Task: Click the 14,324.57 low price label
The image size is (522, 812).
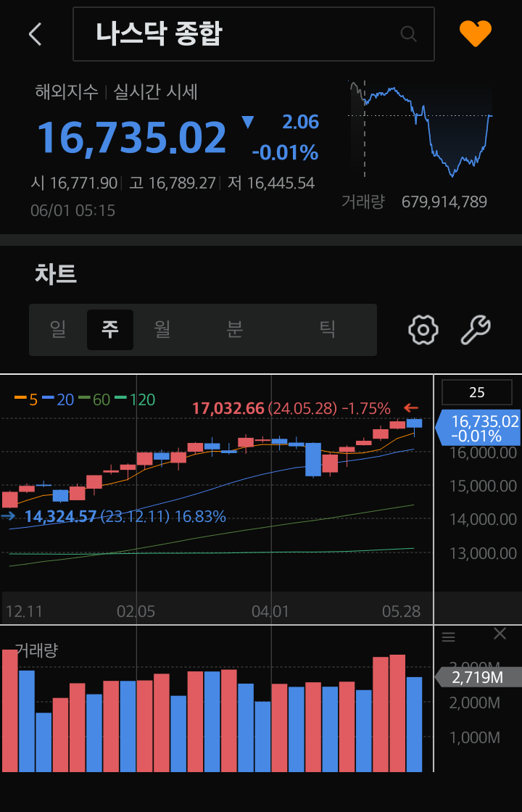Action: (61, 516)
